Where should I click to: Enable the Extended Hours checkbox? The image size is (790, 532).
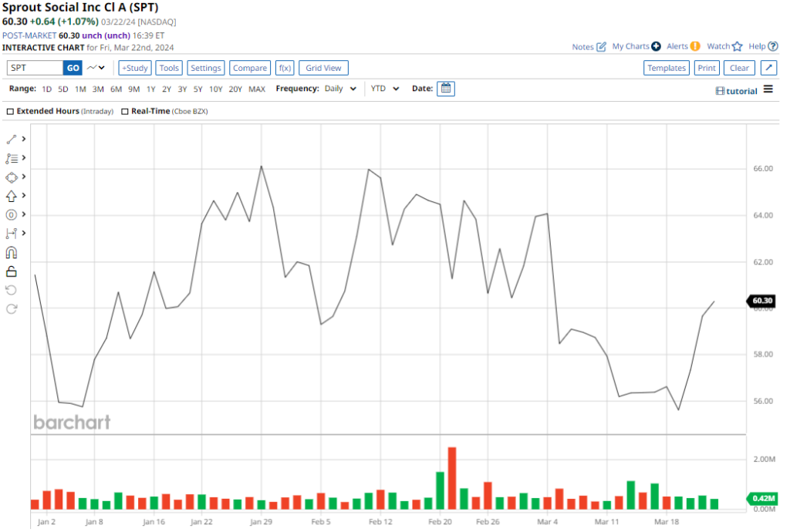pos(10,112)
